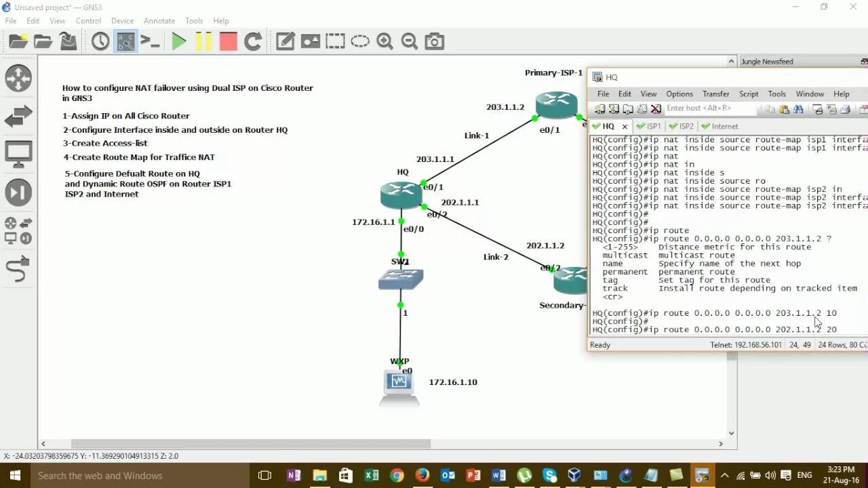Click SecureCRT Paste clipboard icon

point(785,109)
